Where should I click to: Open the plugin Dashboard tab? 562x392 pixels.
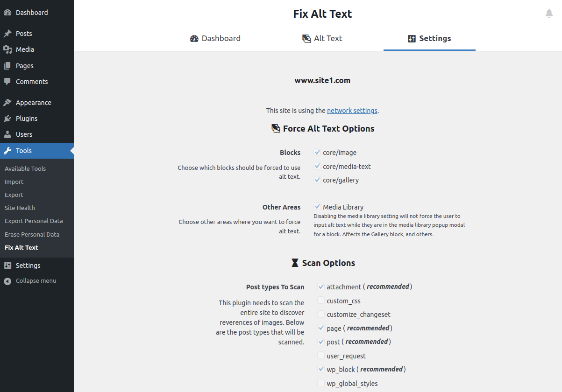pos(215,39)
